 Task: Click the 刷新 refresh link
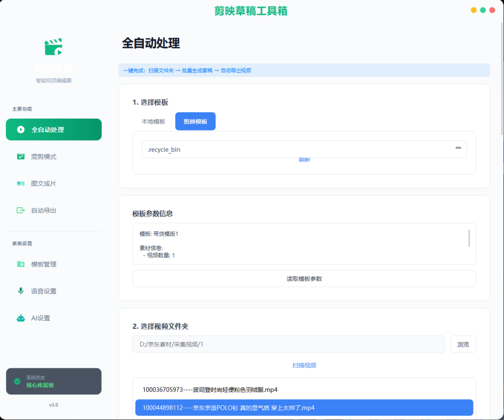tap(304, 160)
